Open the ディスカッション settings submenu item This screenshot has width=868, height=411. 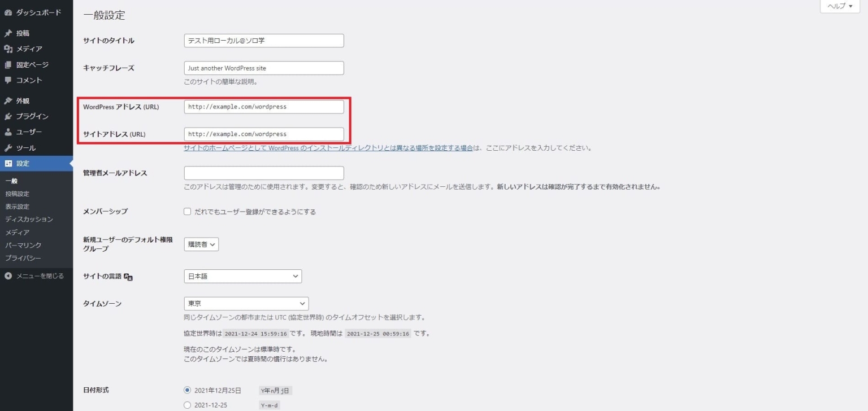(x=29, y=219)
